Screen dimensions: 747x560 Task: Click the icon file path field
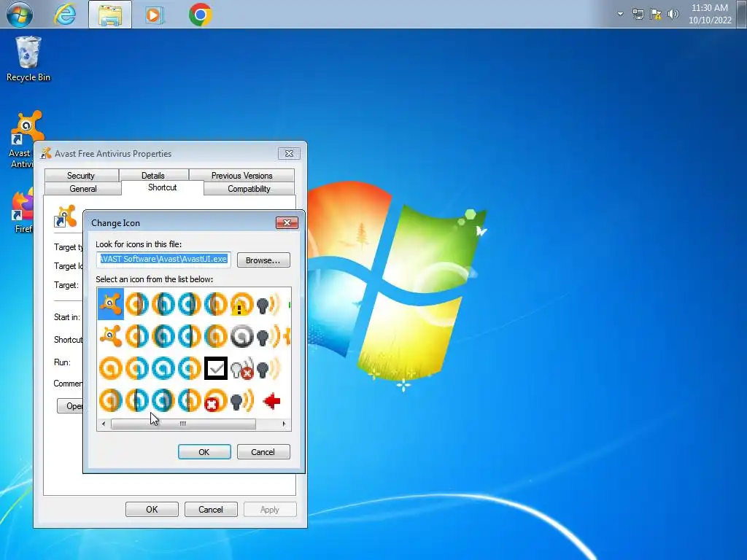click(163, 260)
